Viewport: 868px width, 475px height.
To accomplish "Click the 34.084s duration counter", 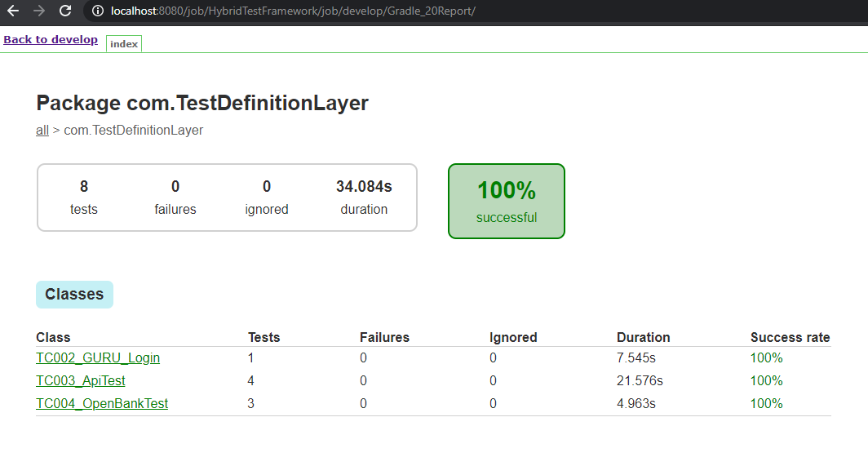I will [x=364, y=197].
